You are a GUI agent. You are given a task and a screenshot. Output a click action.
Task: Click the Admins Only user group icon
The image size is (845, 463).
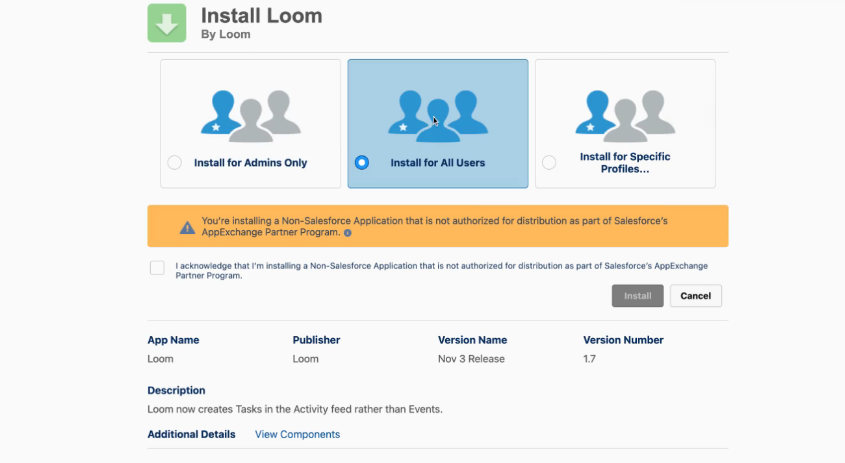[x=251, y=116]
